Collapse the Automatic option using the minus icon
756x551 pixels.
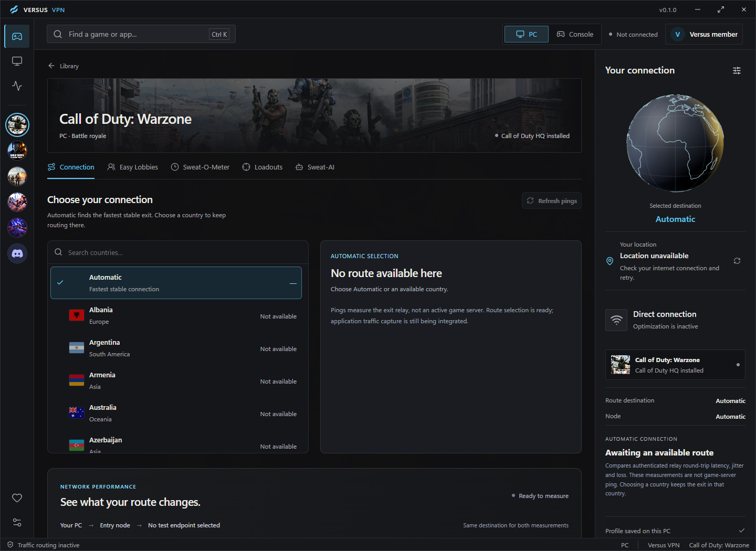coord(293,283)
